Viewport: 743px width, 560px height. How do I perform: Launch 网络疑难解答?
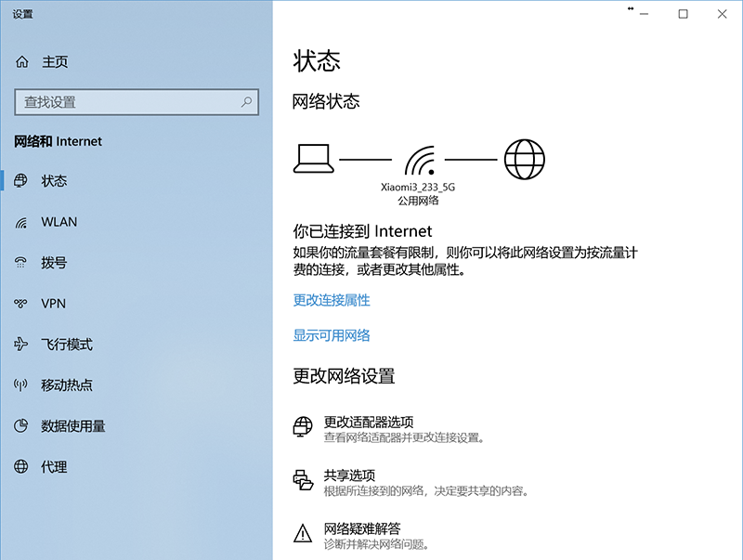(x=362, y=528)
